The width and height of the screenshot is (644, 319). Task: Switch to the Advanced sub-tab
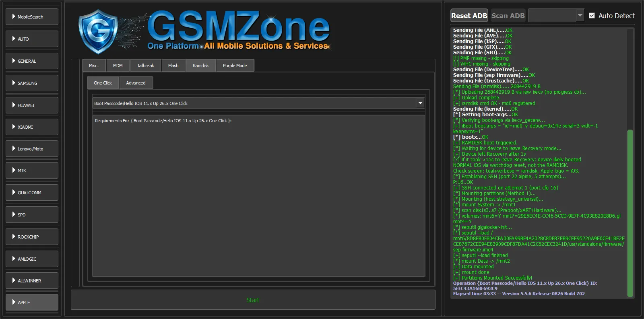pos(136,83)
